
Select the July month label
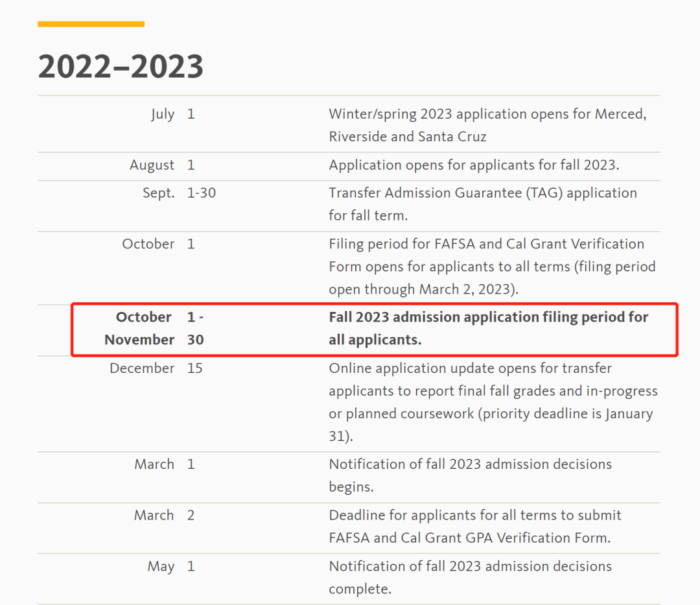click(162, 114)
